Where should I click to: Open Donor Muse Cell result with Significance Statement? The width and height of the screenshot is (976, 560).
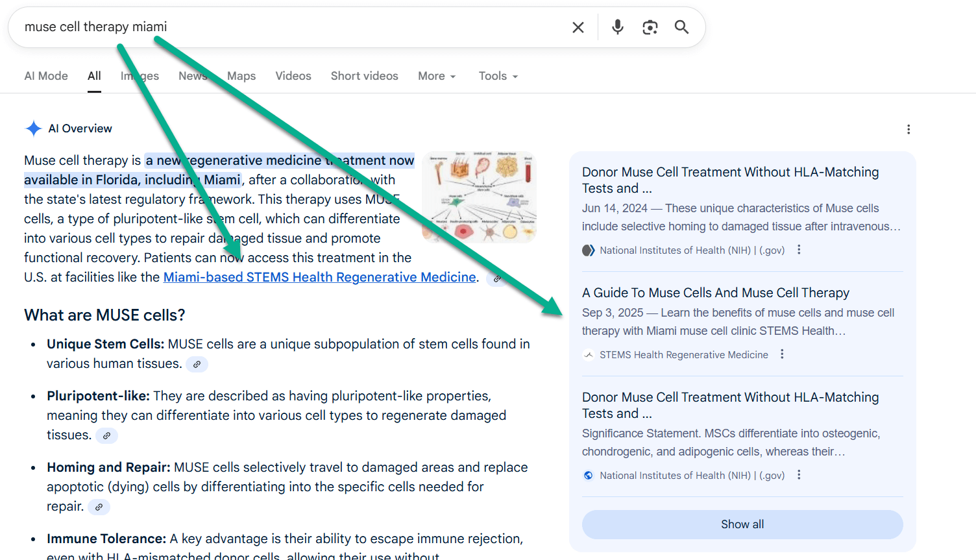(x=731, y=405)
